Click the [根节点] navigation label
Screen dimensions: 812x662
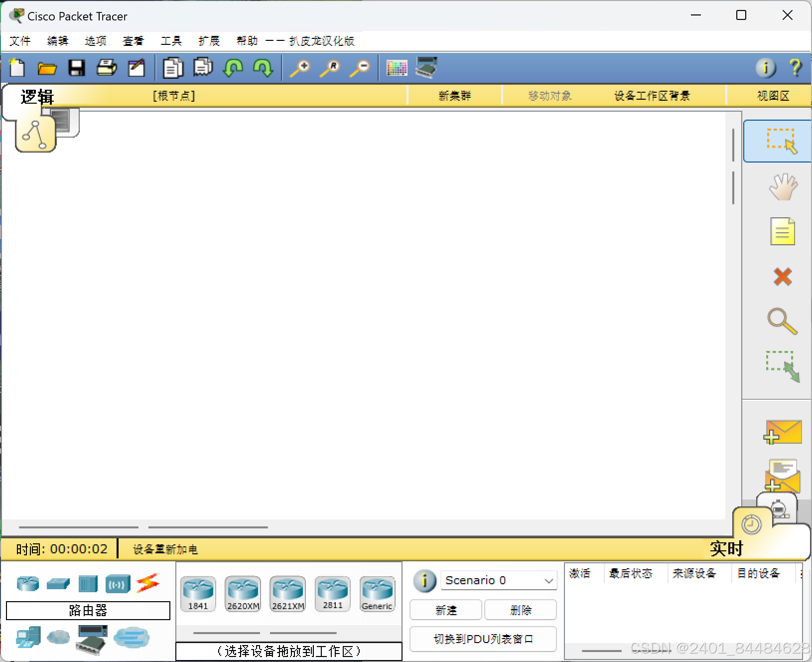(174, 96)
